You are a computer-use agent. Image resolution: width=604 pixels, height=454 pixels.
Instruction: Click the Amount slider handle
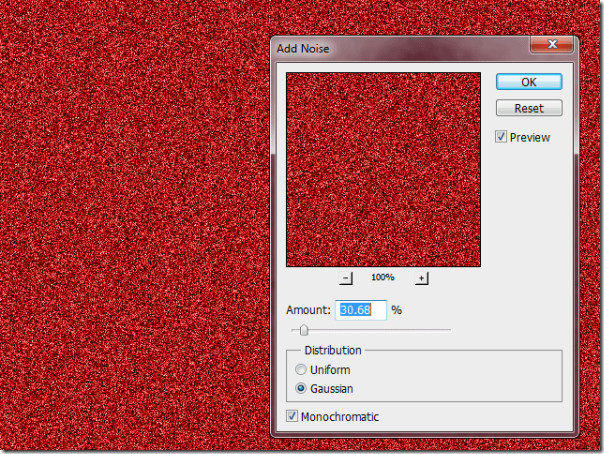pos(304,330)
